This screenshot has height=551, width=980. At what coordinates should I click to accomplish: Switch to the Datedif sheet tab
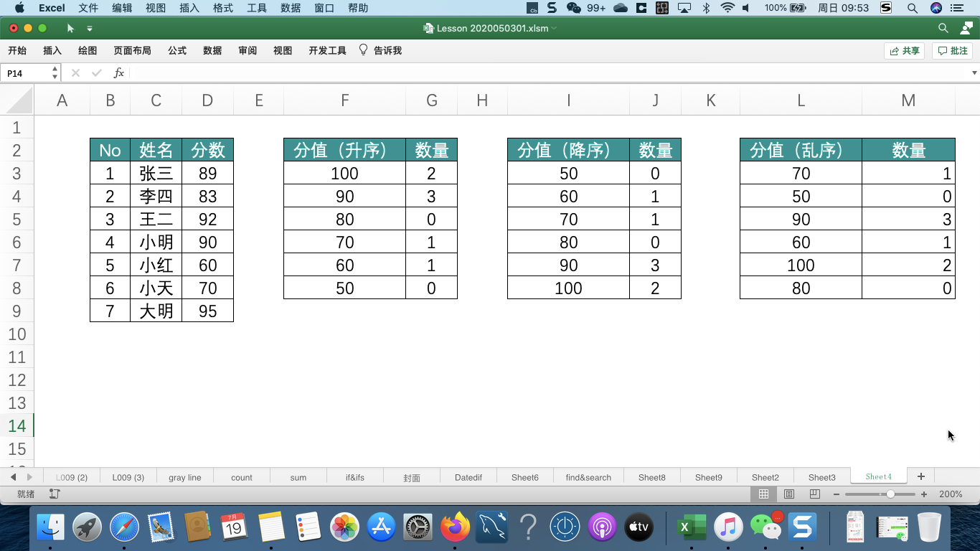tap(468, 477)
